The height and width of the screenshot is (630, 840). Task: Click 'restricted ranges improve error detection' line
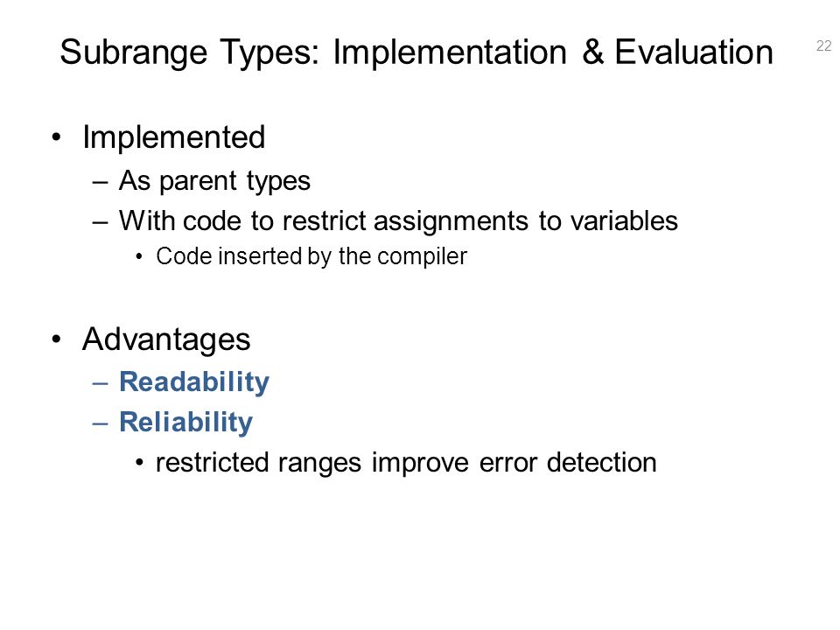click(x=405, y=462)
